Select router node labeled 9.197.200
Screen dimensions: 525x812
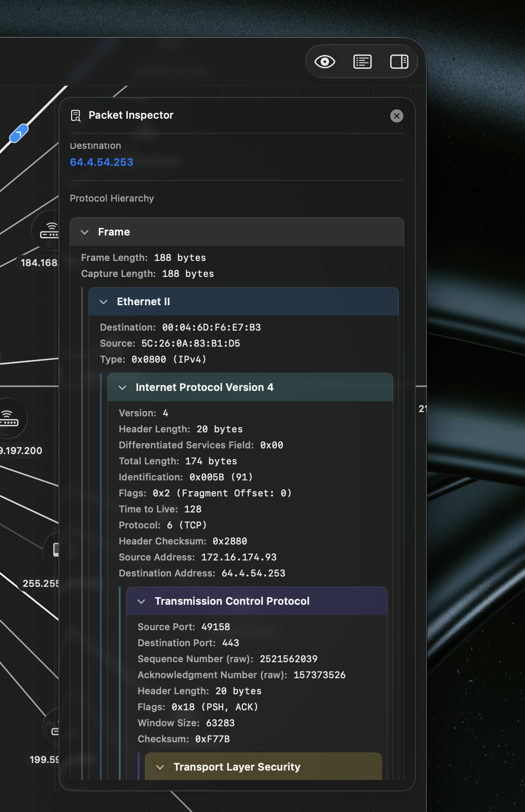(9, 418)
